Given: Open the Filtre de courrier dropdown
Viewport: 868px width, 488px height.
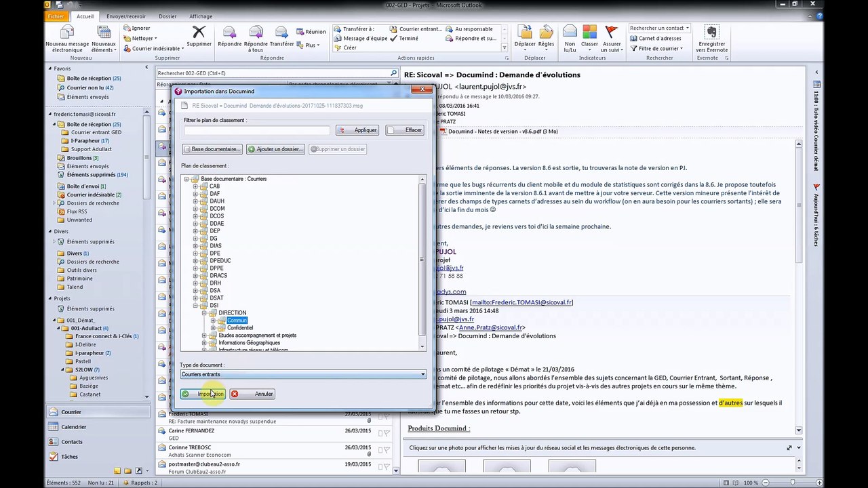Looking at the screenshot, I should point(656,49).
